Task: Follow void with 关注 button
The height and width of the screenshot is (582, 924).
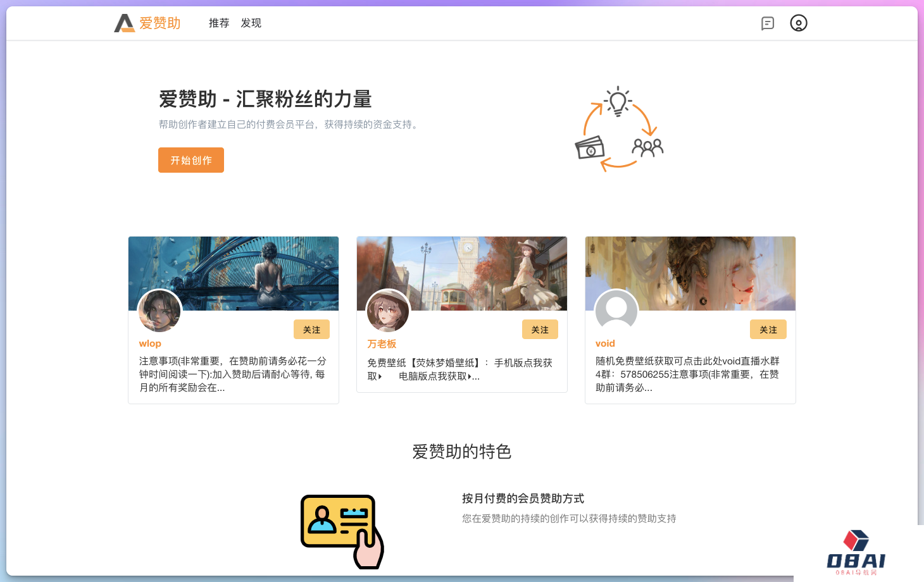Action: point(768,330)
